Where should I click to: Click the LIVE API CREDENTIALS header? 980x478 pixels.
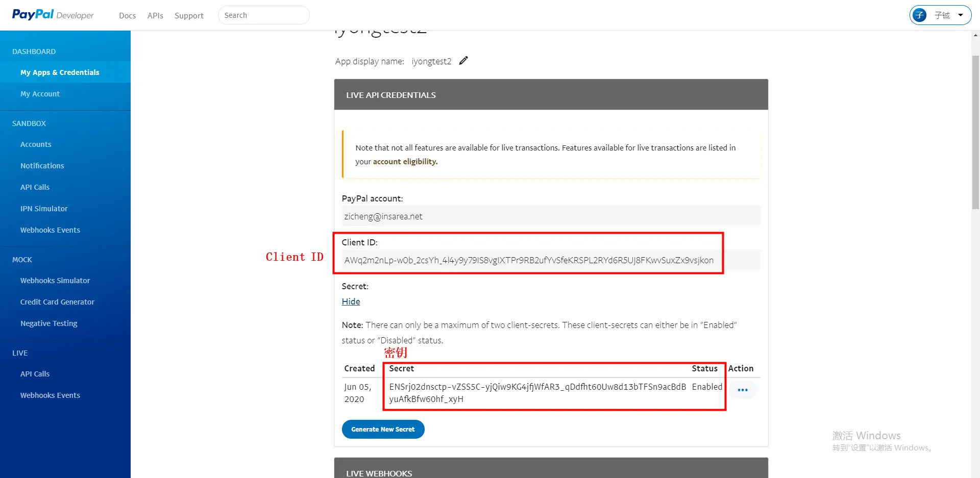pyautogui.click(x=551, y=95)
